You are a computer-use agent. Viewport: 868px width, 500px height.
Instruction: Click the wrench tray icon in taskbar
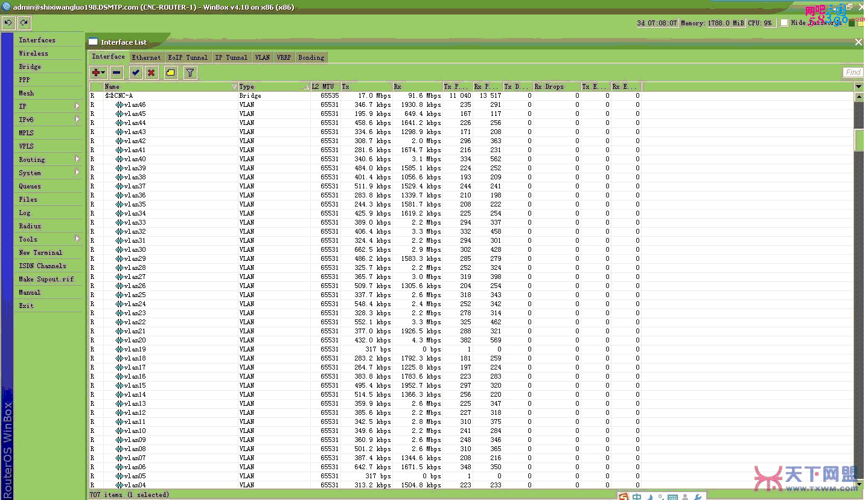pyautogui.click(x=698, y=497)
